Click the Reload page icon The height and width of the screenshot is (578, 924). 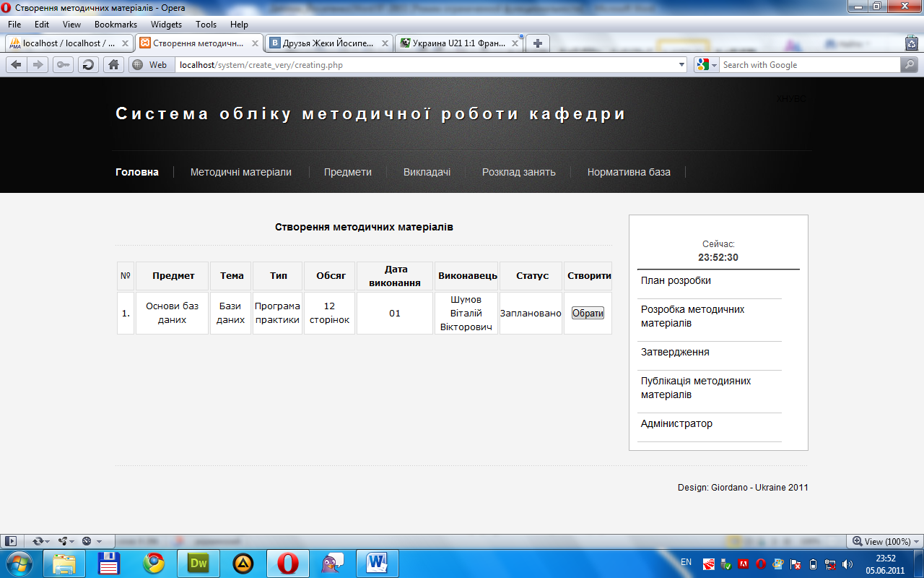point(88,65)
